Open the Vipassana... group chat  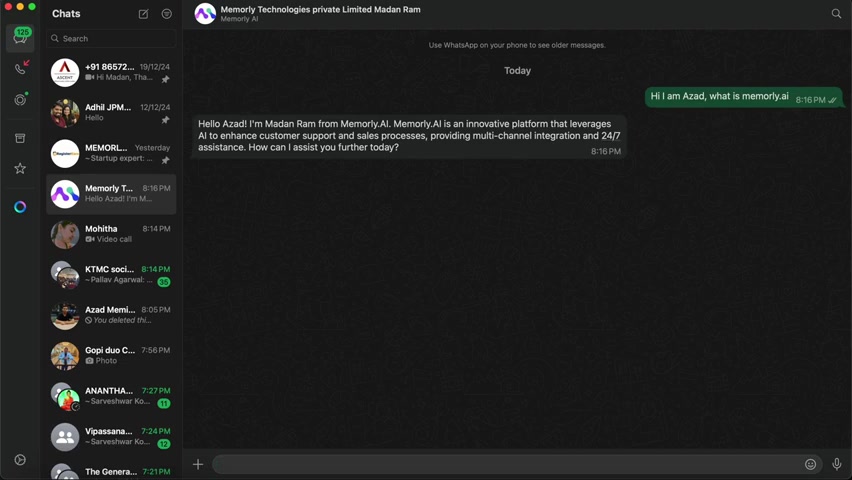coord(111,437)
